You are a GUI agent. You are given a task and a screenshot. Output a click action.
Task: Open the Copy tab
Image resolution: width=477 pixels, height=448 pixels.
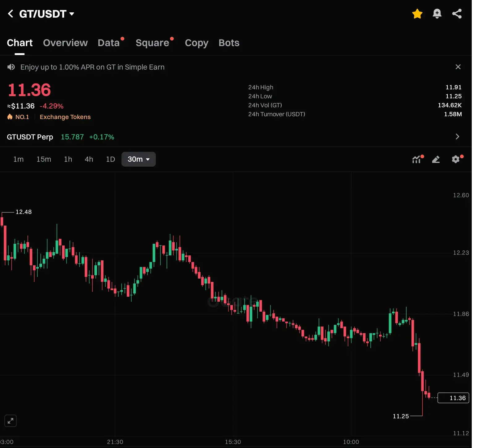coord(197,43)
